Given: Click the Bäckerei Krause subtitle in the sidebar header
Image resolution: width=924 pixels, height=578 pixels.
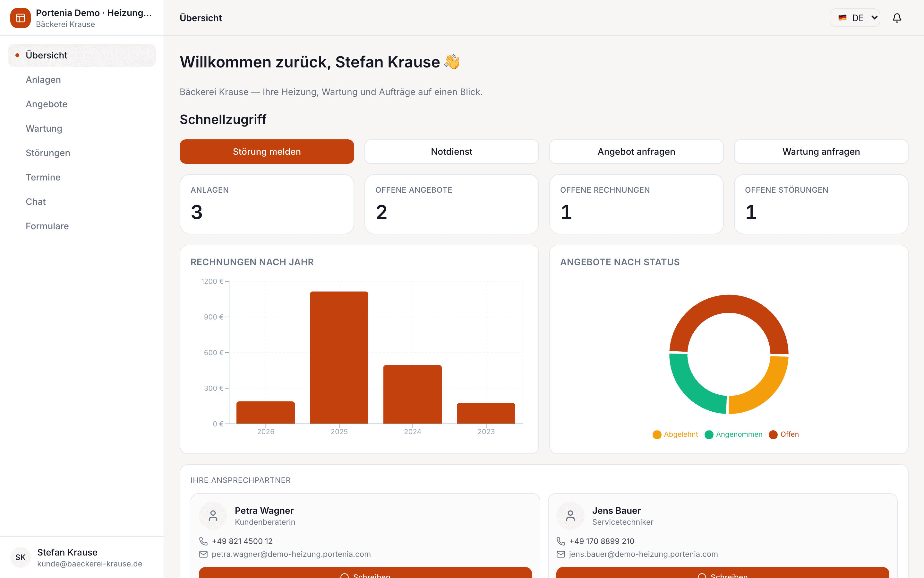Looking at the screenshot, I should [x=65, y=24].
